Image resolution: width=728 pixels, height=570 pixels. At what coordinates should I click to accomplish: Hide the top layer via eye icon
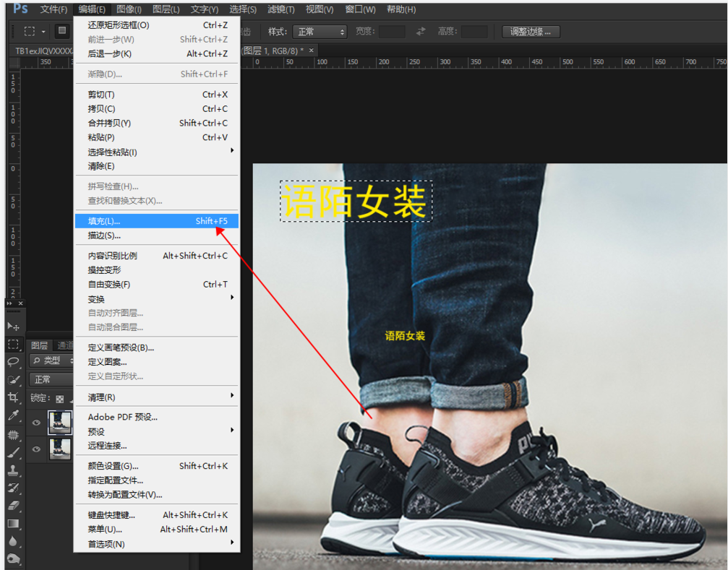tap(36, 423)
